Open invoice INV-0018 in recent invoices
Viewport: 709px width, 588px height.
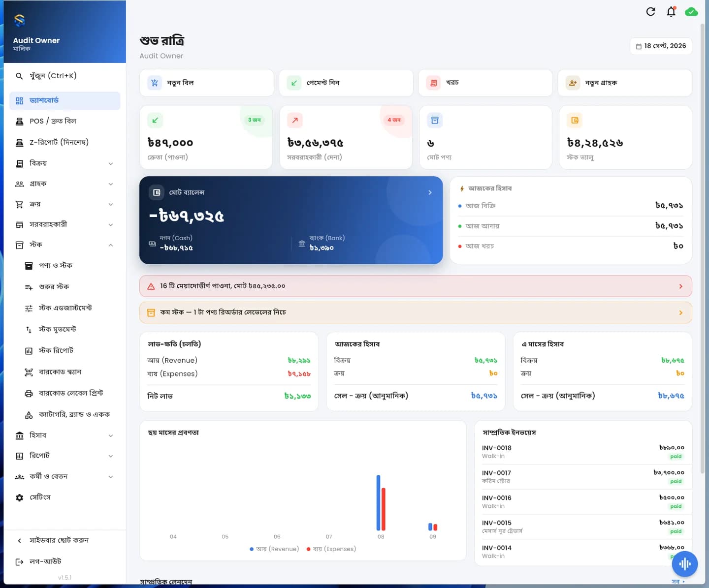pos(583,452)
